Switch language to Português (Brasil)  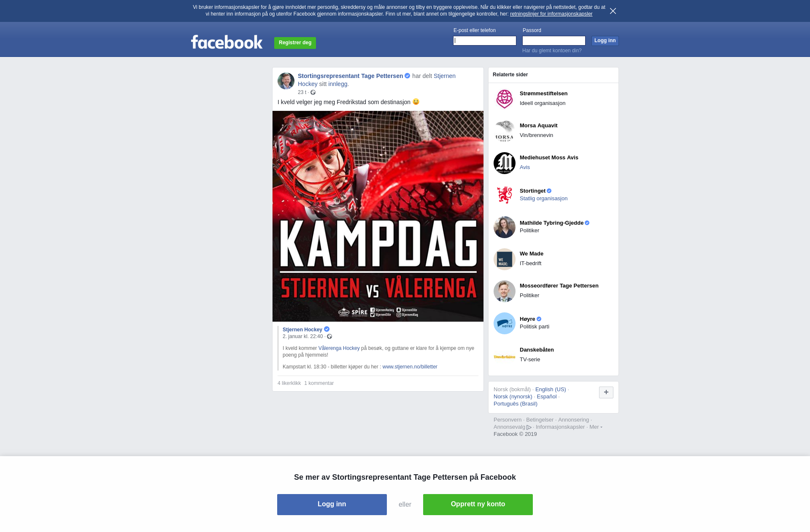(x=516, y=404)
